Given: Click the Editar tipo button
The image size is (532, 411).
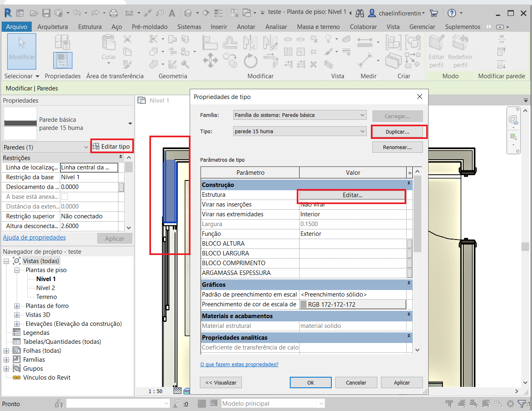Looking at the screenshot, I should pyautogui.click(x=112, y=147).
